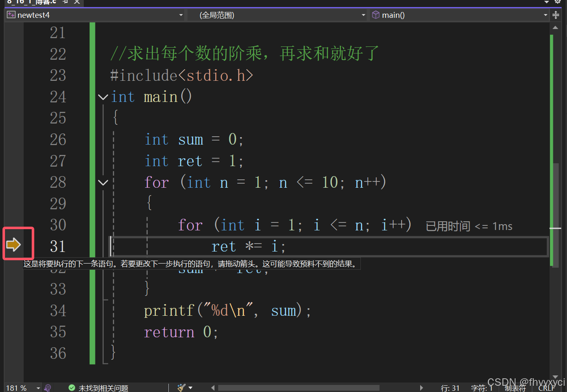Click line number 21
This screenshot has height=392, width=567.
(x=58, y=33)
